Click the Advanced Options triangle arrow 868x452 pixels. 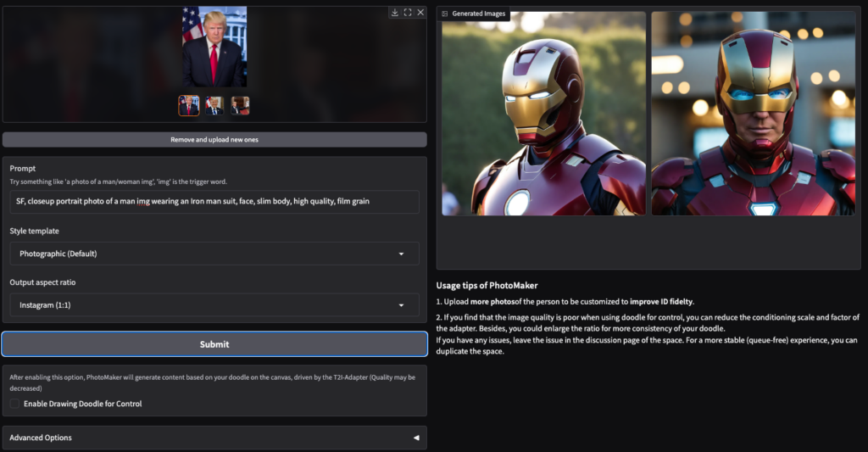(x=415, y=438)
